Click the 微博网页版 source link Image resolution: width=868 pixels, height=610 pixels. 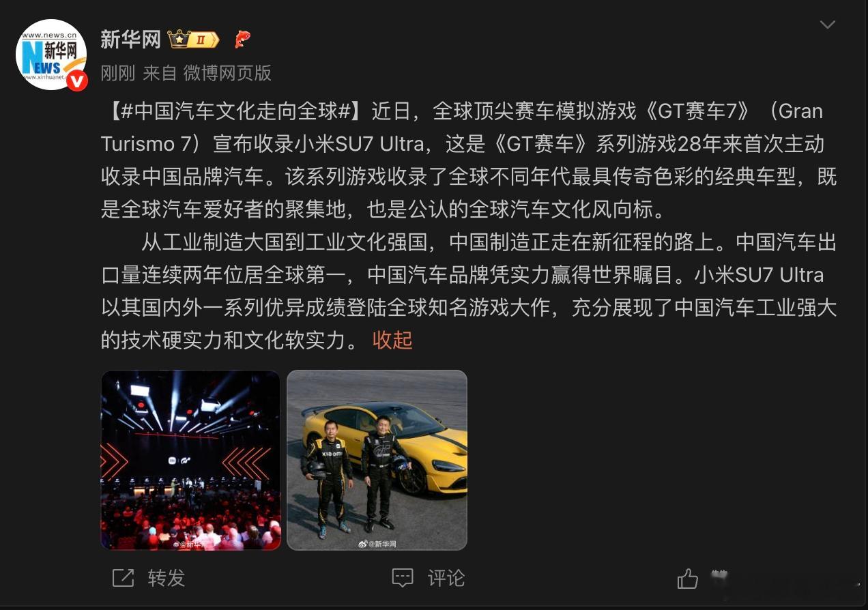point(227,73)
